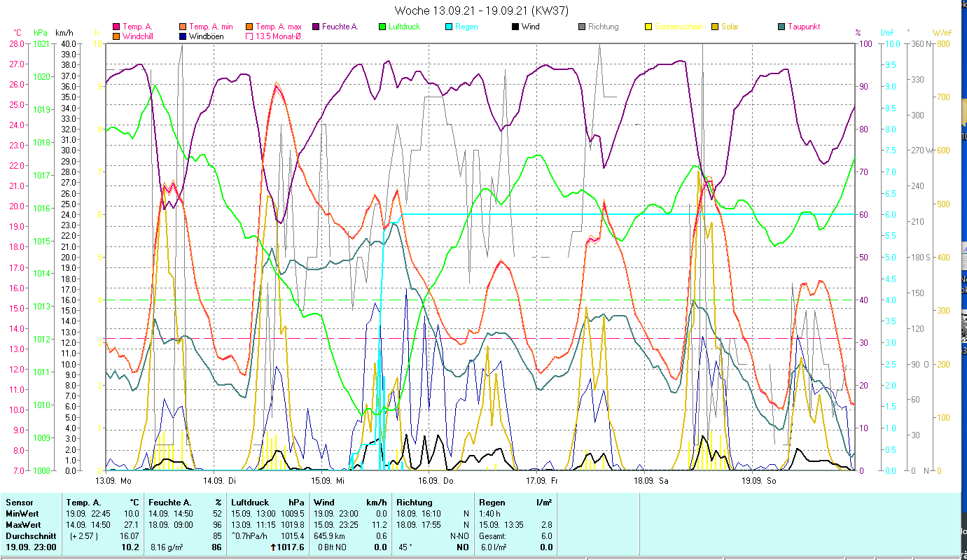Select the Windböen label in the legend
Image resolution: width=967 pixels, height=560 pixels.
(x=207, y=36)
